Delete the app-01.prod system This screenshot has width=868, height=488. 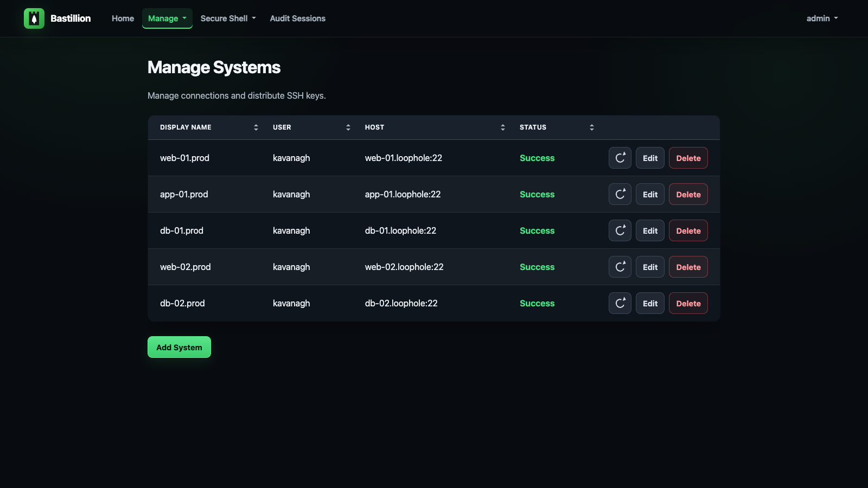tap(688, 194)
